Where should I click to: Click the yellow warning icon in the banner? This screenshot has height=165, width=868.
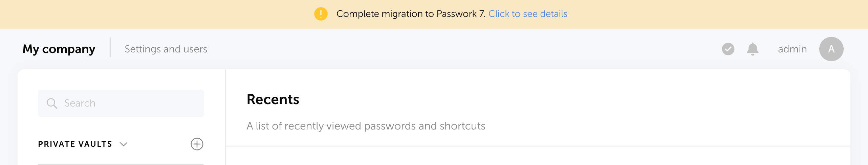coord(321,14)
